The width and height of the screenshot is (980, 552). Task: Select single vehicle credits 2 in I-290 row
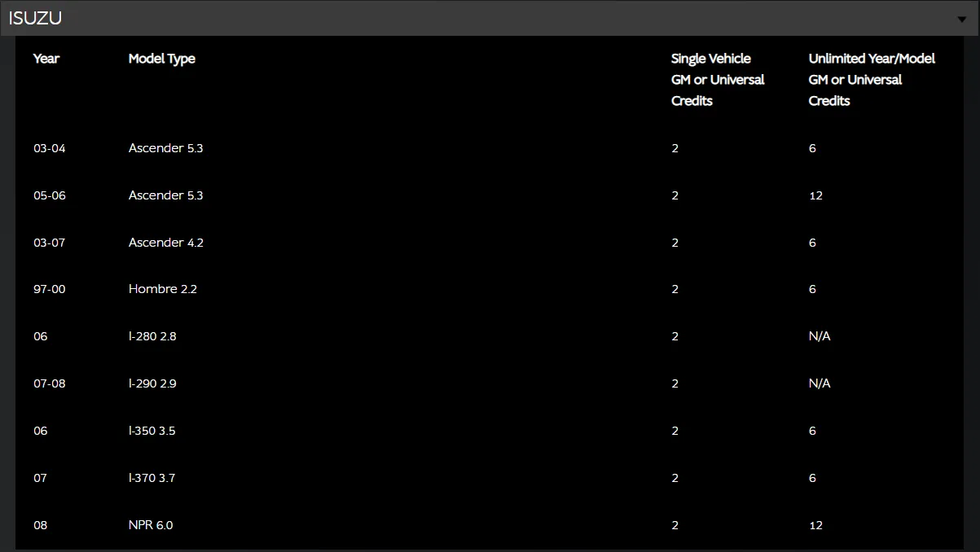coord(675,383)
